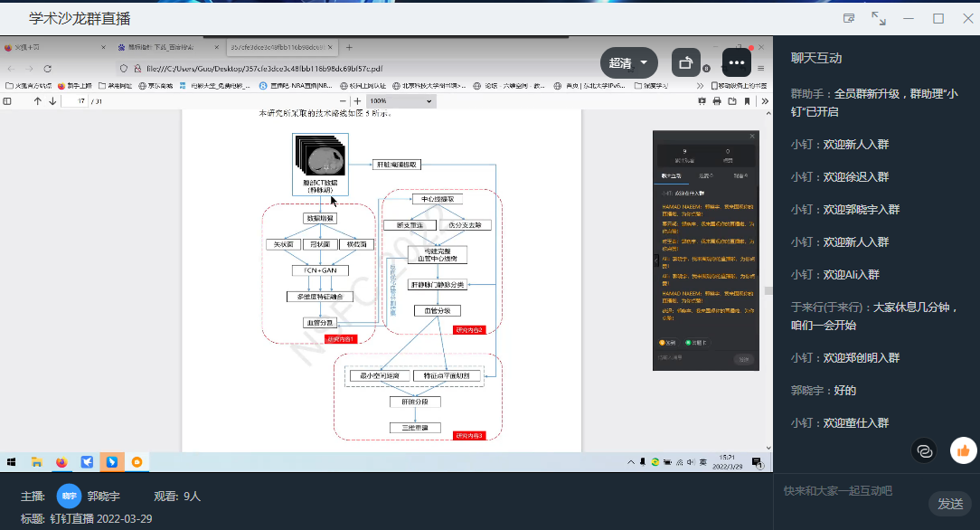Click the PDF zoom in plus button
The height and width of the screenshot is (530, 980).
click(x=357, y=101)
